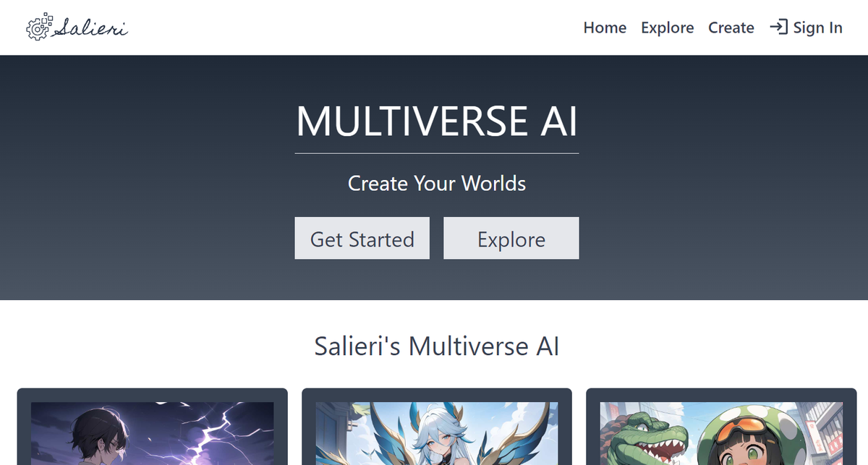The height and width of the screenshot is (465, 868).
Task: Click the Sign In text link
Action: click(817, 27)
